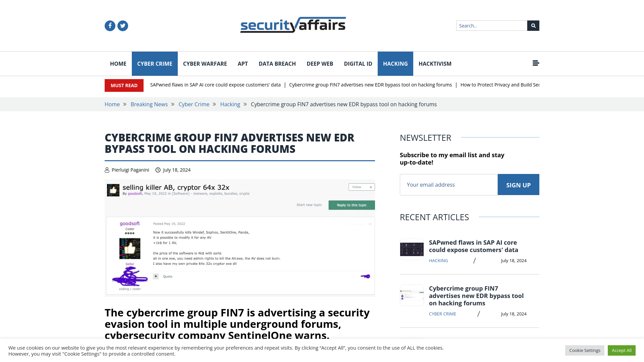
Task: Click the author person icon
Action: point(107,170)
